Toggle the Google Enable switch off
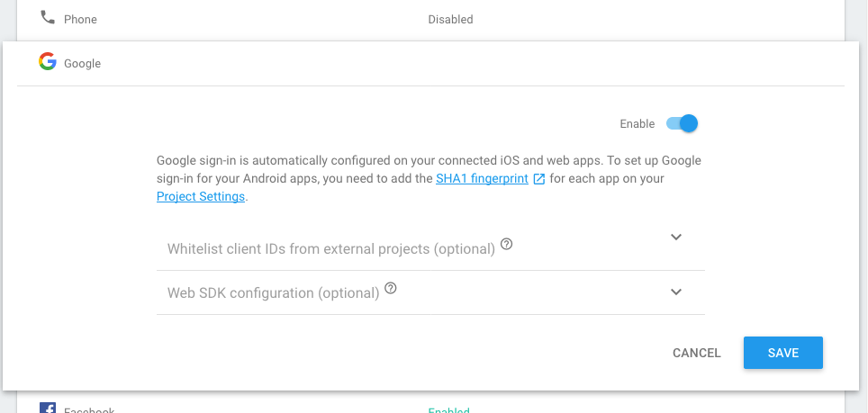 682,123
